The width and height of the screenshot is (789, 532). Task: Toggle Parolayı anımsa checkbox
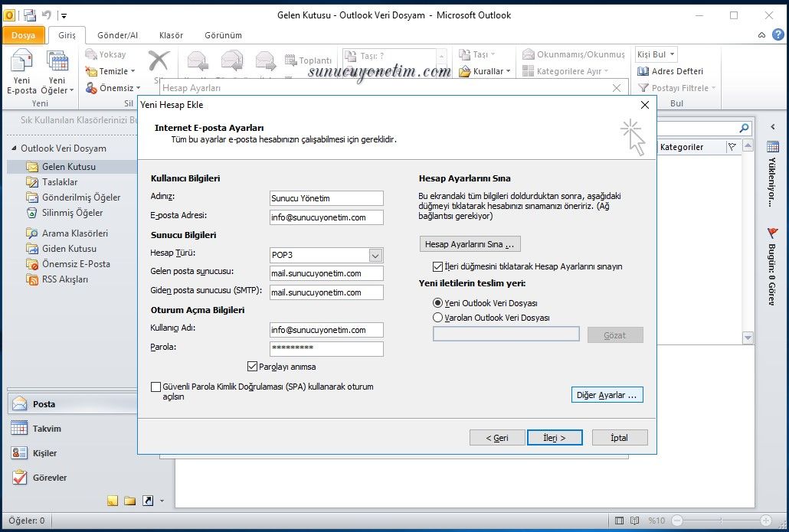pos(253,367)
